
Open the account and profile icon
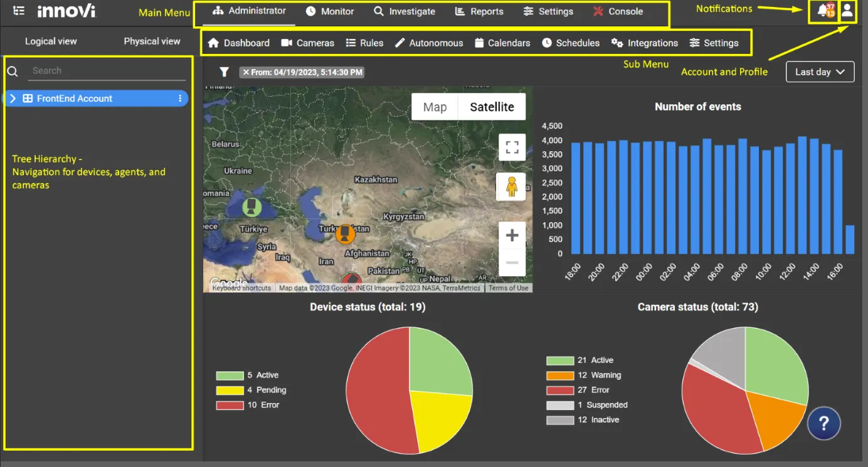[x=847, y=10]
